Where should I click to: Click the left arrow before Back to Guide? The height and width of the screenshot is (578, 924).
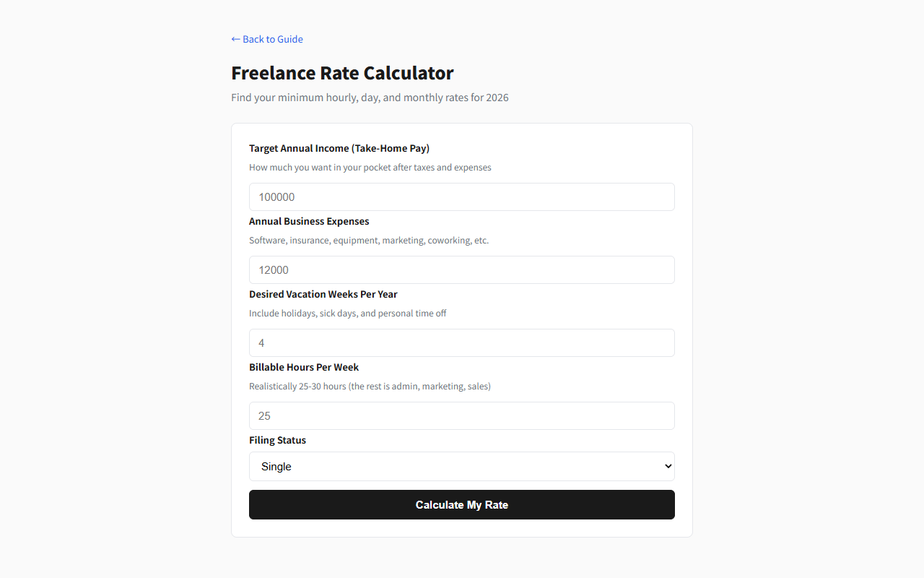235,39
